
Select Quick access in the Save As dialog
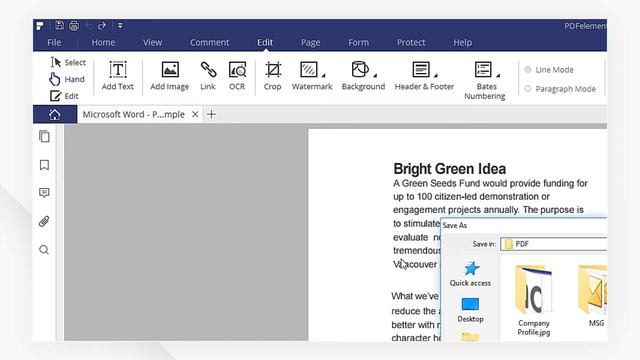pos(470,274)
